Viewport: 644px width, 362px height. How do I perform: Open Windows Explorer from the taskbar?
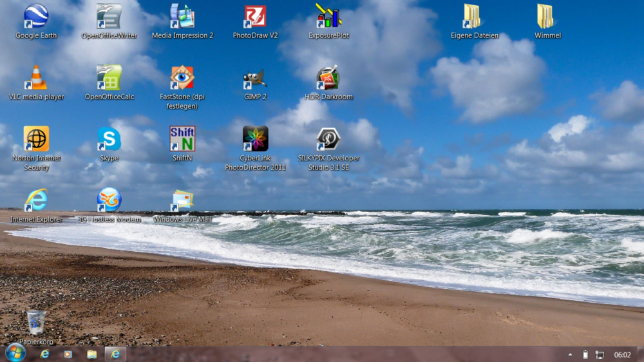point(91,354)
